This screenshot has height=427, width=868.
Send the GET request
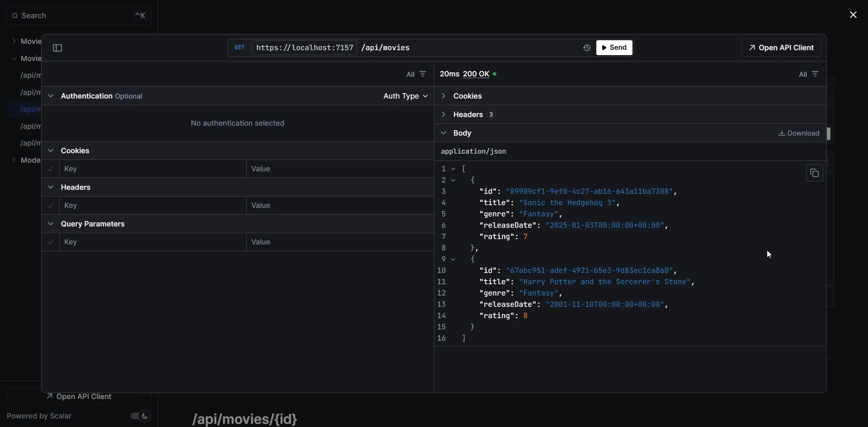coord(614,48)
